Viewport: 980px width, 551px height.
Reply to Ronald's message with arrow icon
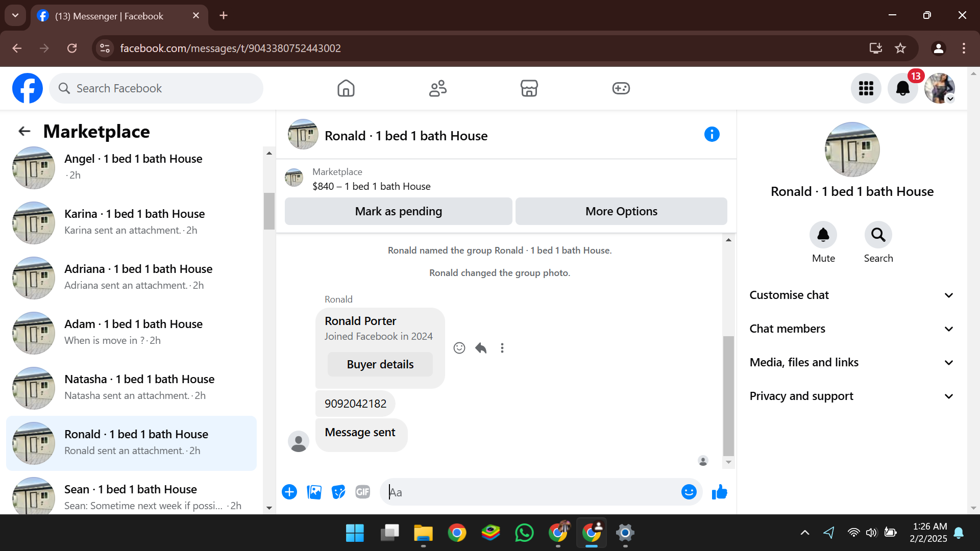coord(481,348)
